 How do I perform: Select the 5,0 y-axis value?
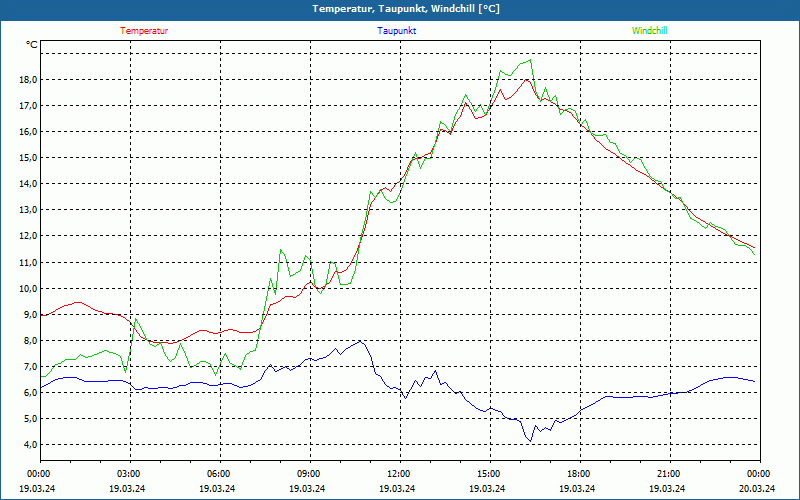[x=30, y=418]
